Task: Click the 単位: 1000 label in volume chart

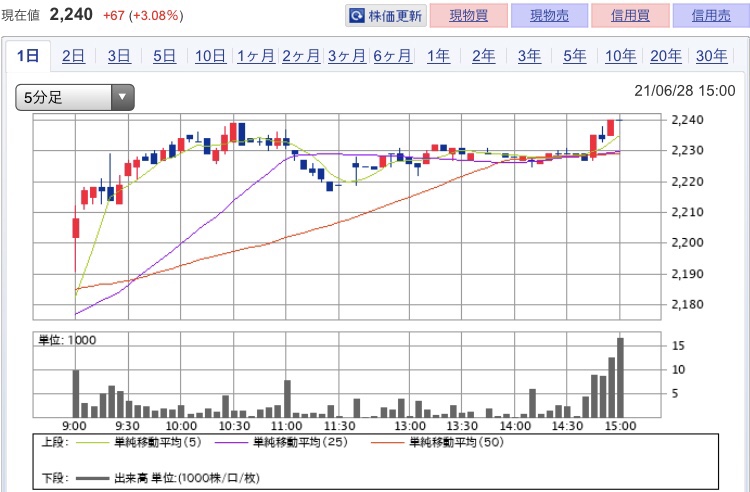Action: [x=67, y=340]
